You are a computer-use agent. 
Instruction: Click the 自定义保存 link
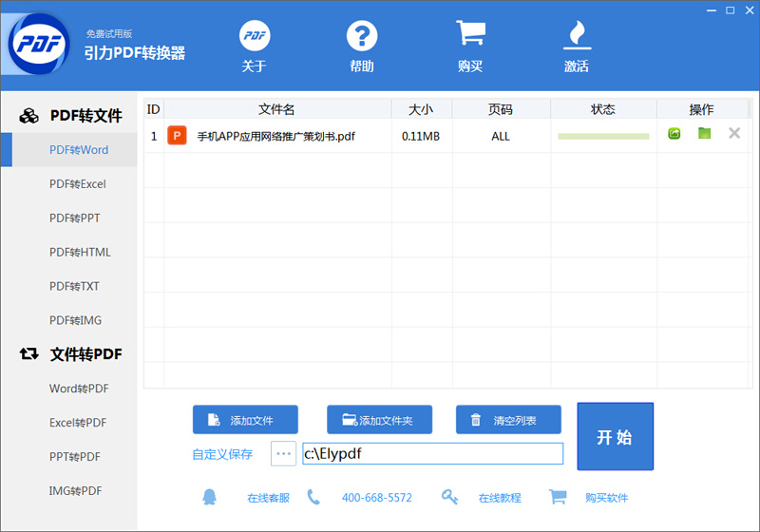tap(222, 454)
